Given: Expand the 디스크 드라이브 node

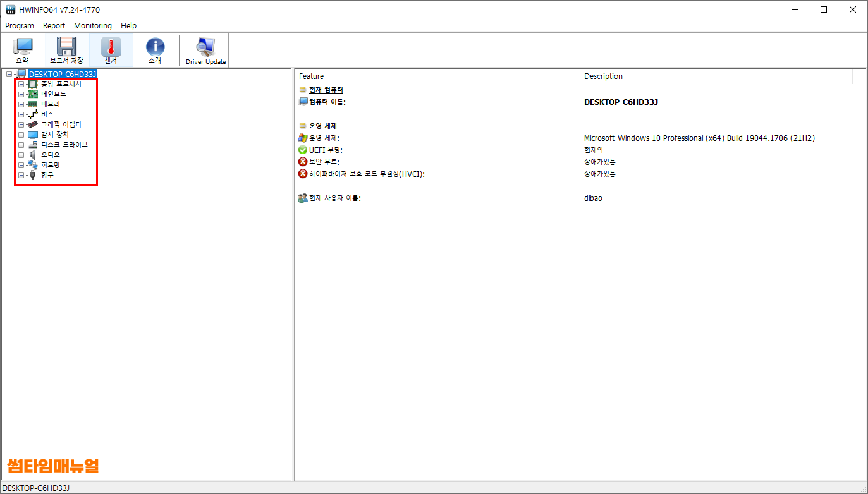Looking at the screenshot, I should (x=21, y=145).
